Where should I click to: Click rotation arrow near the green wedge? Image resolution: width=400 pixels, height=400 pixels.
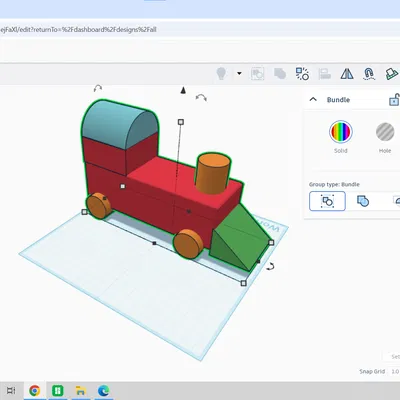click(x=271, y=266)
